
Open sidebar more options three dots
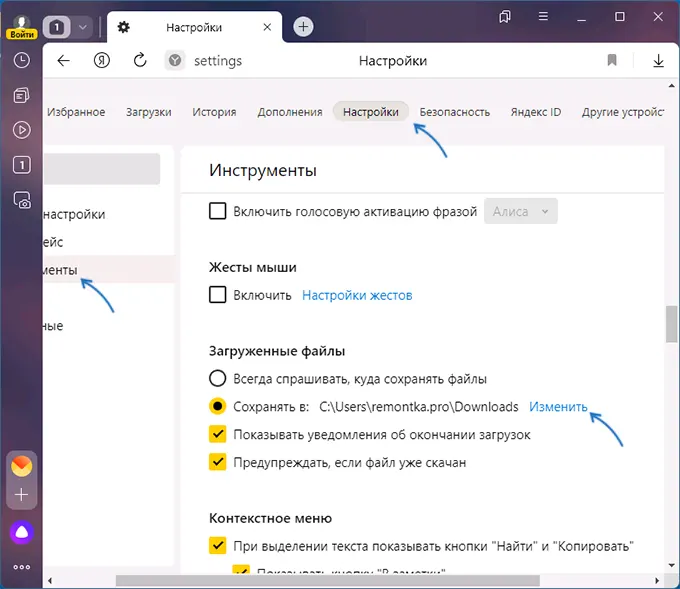pyautogui.click(x=22, y=567)
